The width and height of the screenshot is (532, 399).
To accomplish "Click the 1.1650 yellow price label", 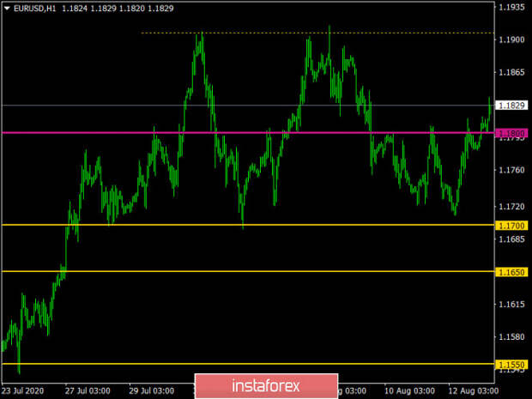I will pyautogui.click(x=511, y=272).
